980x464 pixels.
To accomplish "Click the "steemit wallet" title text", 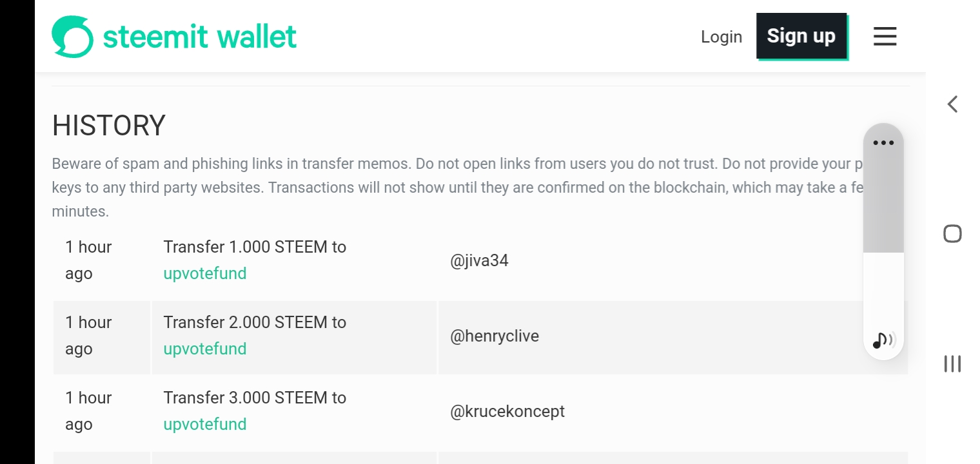I will coord(200,37).
